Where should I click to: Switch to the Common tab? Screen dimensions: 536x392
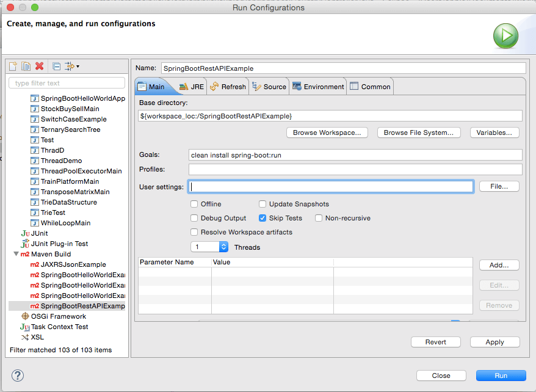pyautogui.click(x=370, y=87)
